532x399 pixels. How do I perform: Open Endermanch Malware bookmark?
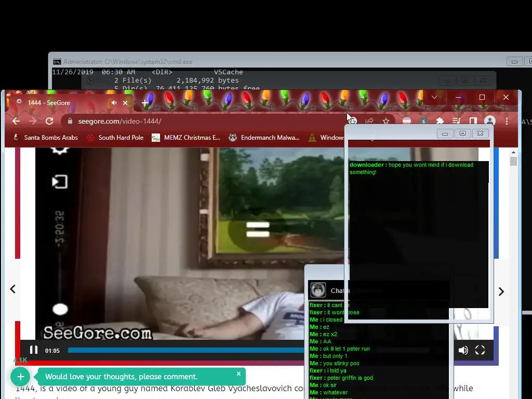click(264, 137)
